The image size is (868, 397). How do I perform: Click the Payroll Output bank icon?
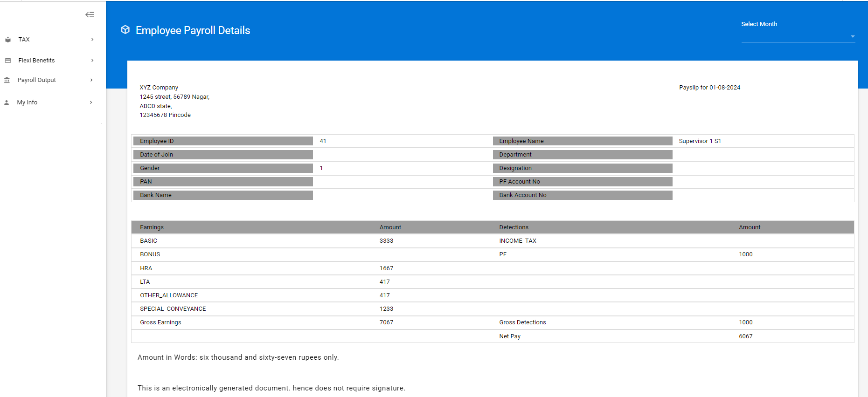[7, 80]
